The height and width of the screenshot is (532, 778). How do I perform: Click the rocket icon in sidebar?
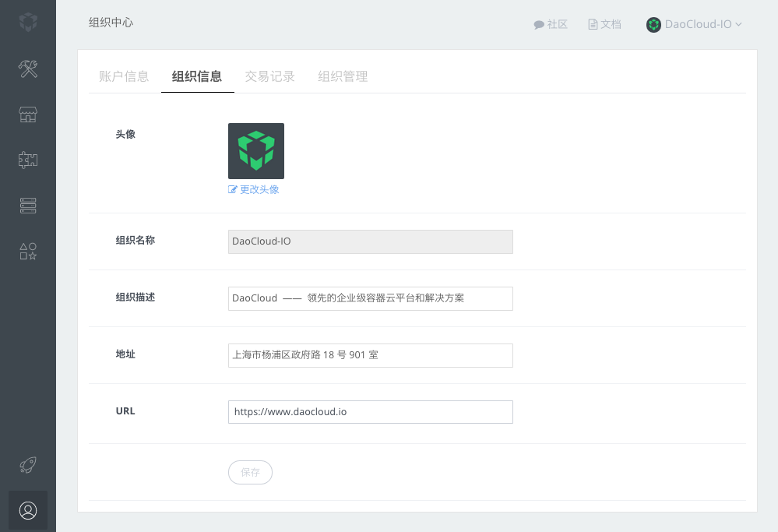[x=28, y=465]
